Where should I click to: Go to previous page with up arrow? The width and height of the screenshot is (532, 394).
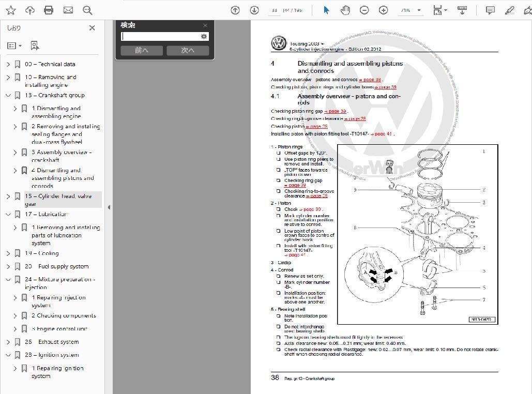coord(235,10)
